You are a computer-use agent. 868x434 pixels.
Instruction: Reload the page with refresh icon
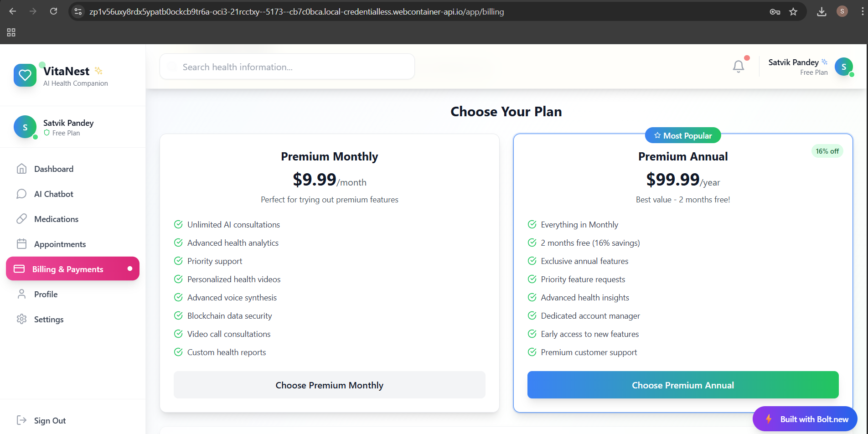pyautogui.click(x=53, y=11)
